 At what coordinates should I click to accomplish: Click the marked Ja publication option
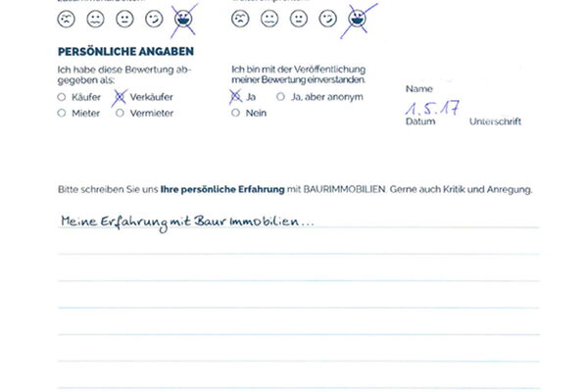(235, 96)
